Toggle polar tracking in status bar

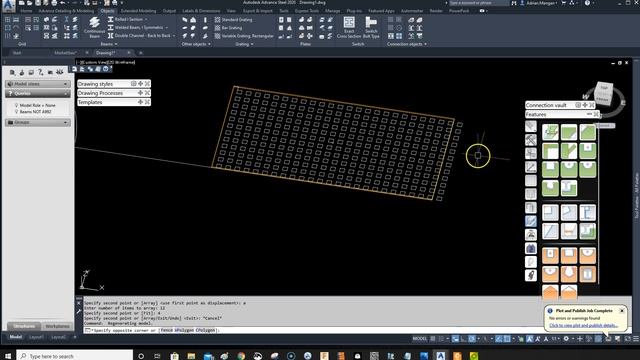(472, 339)
